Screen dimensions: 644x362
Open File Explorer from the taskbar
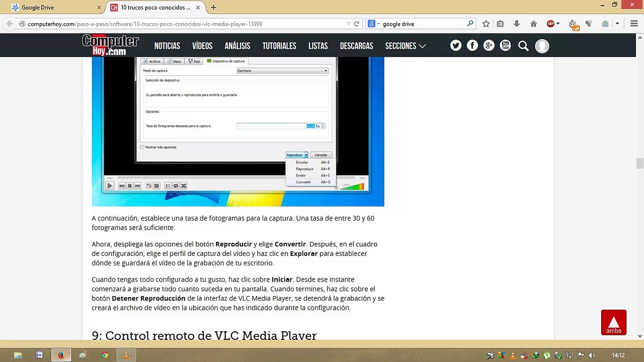tap(18, 355)
